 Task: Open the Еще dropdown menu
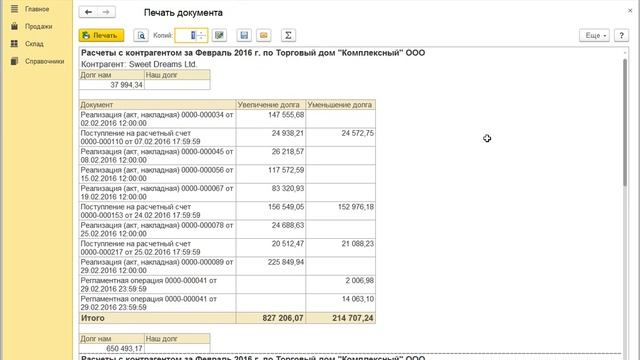(594, 36)
